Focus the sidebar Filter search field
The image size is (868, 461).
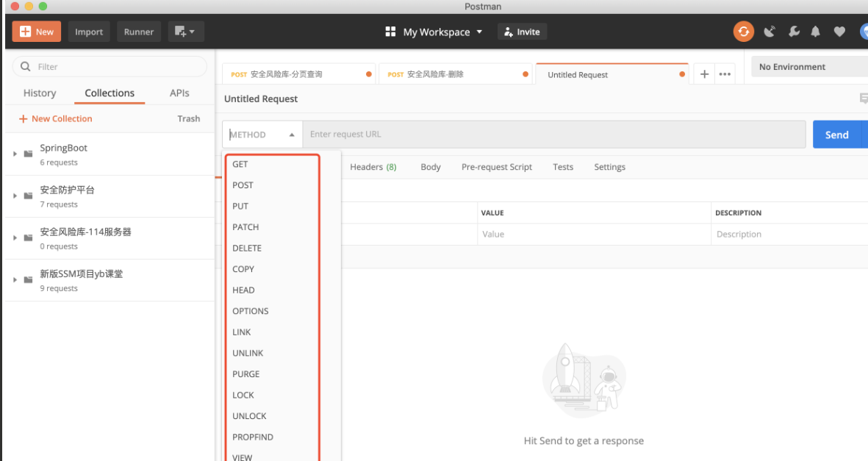110,66
